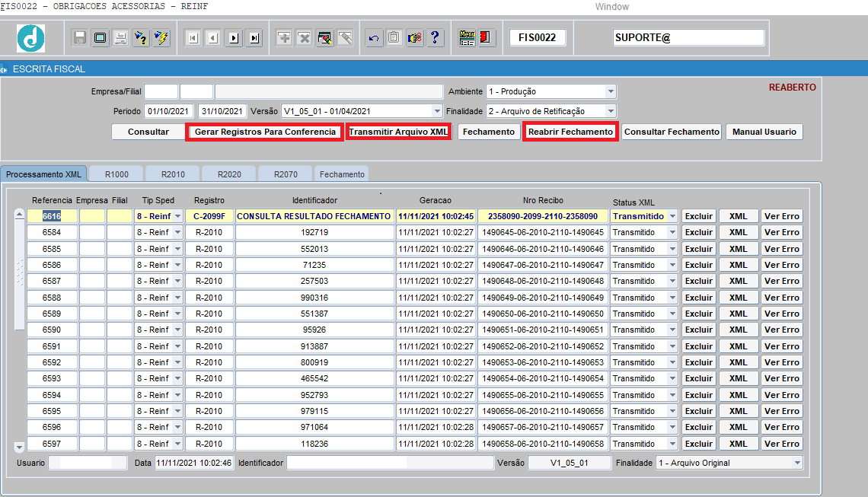Image resolution: width=868 pixels, height=497 pixels.
Task: Click the Enter Query flashlight-question icon
Action: point(141,37)
